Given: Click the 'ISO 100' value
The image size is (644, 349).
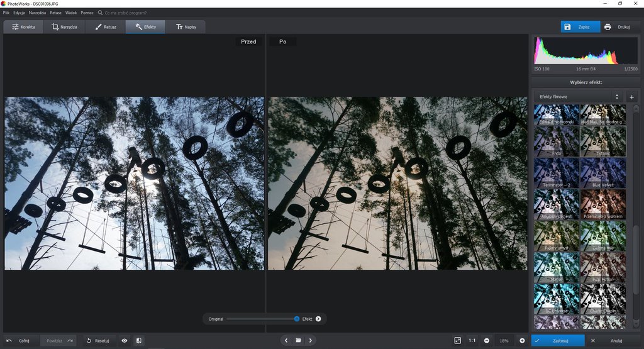Looking at the screenshot, I should [541, 69].
